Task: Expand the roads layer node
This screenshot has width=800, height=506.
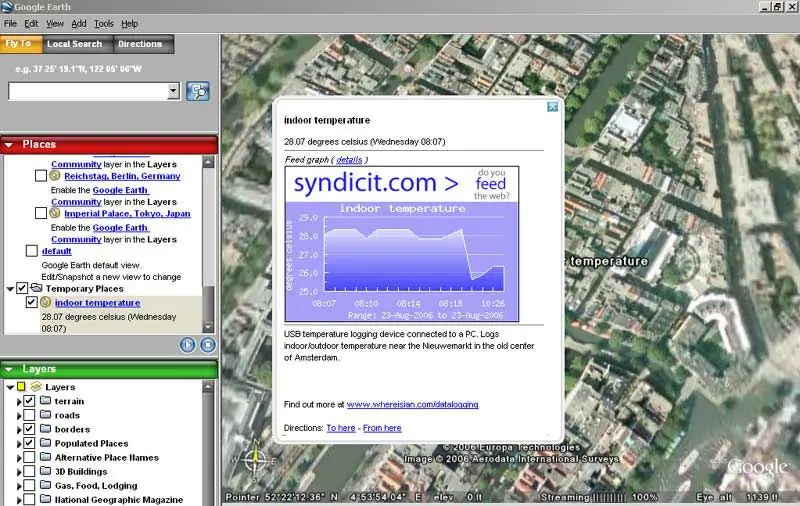Action: [x=19, y=416]
